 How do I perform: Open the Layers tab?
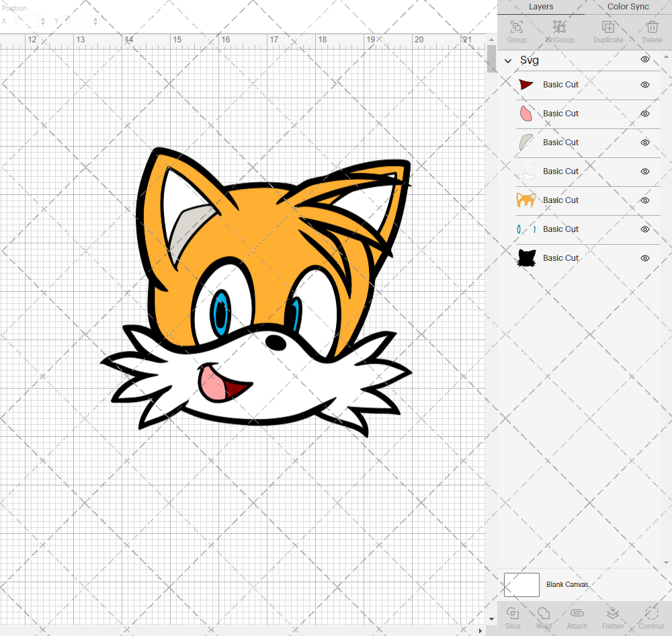(541, 7)
